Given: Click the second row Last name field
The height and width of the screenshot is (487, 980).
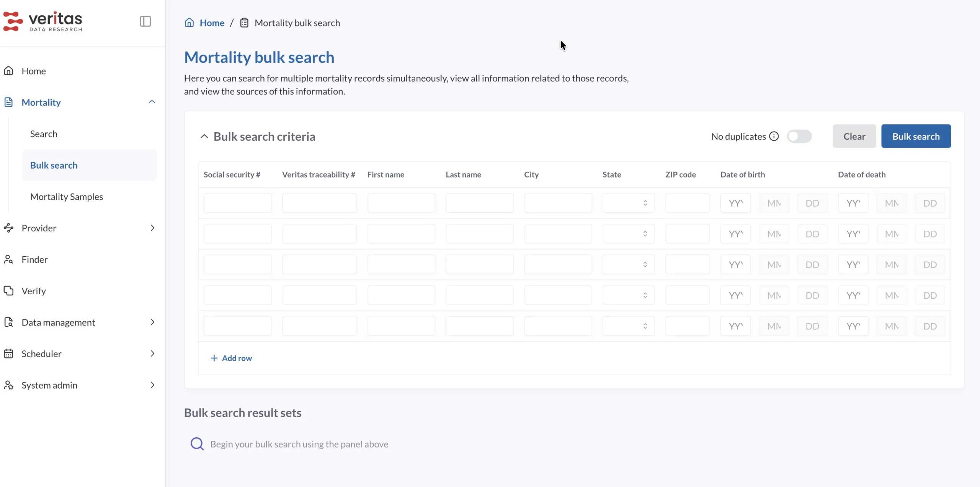Looking at the screenshot, I should [x=479, y=234].
